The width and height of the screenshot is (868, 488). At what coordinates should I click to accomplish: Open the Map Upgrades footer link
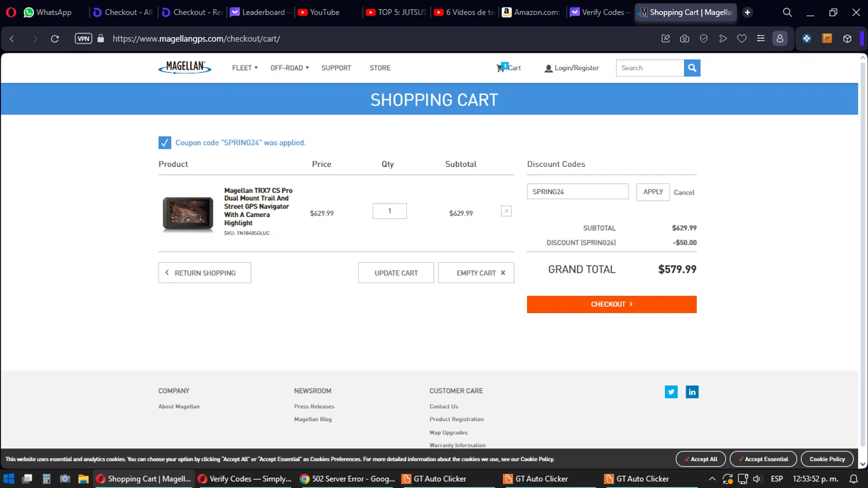tap(448, 432)
